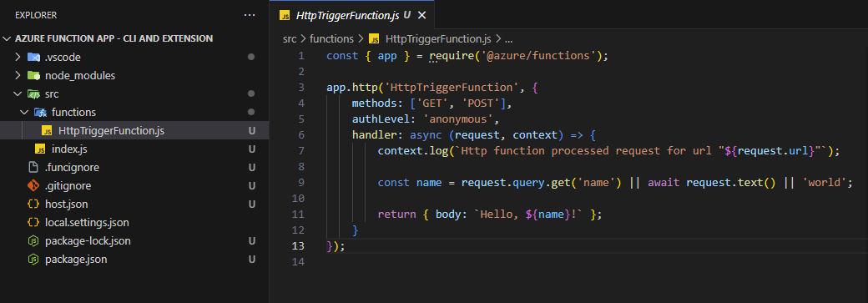Click the 'world' string on line 9
The height and width of the screenshot is (303, 868).
pos(825,182)
